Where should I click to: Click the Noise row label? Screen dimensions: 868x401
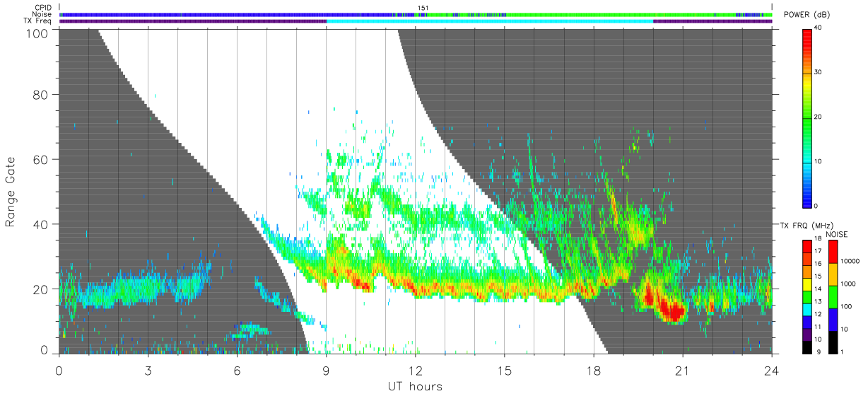[42, 14]
